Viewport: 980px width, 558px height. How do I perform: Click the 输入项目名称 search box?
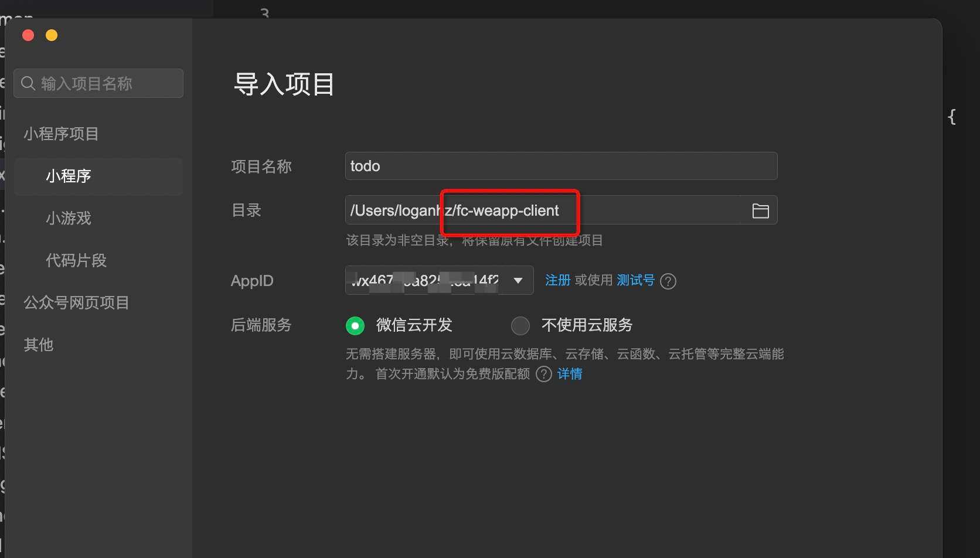[98, 83]
